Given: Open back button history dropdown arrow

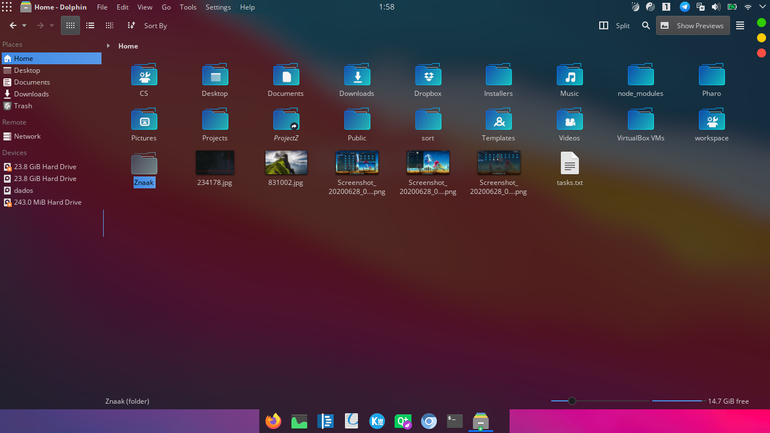Looking at the screenshot, I should pos(24,26).
